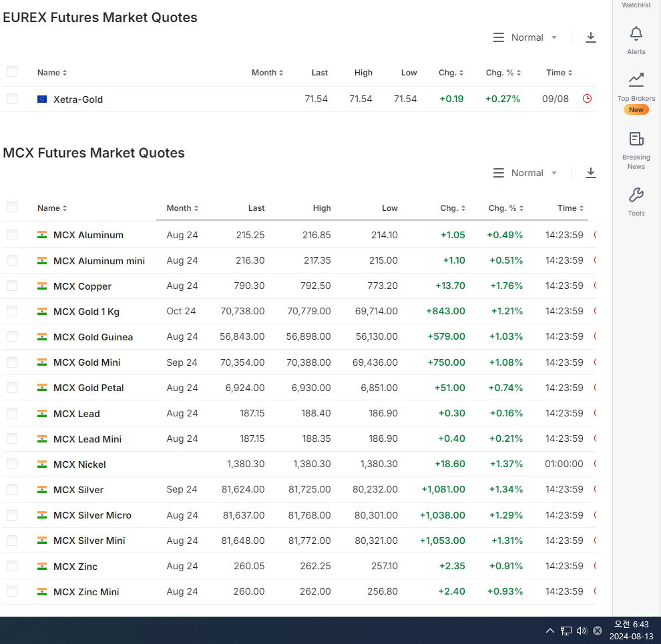Click the India flag next to MCX Copper
Screen dimensions: 661x644
click(42, 286)
